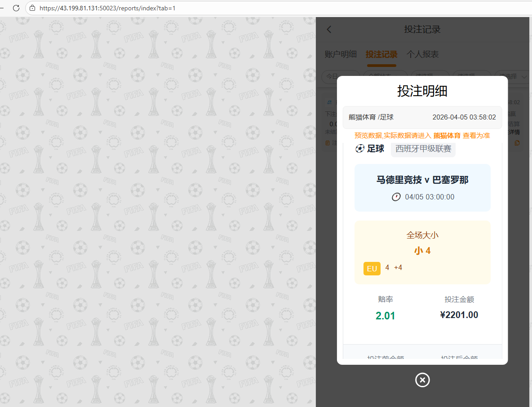Expand the 全部状态 status filter
Screen dimensions: 532x407
(x=385, y=77)
